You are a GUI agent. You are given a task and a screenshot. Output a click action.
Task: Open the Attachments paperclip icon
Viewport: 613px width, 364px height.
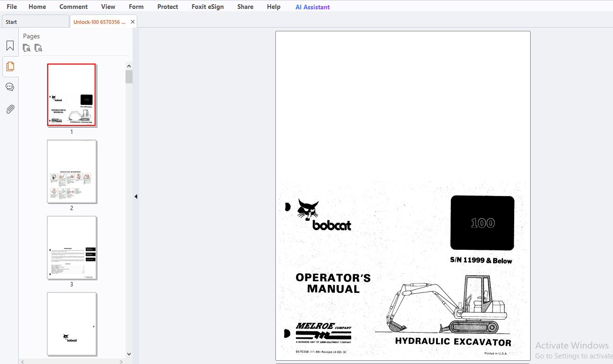10,109
